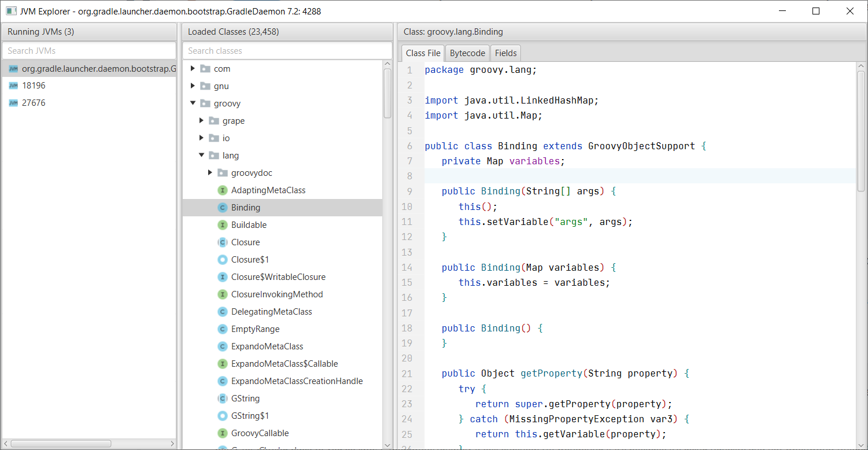The height and width of the screenshot is (450, 868).
Task: Focus the Search classes field
Action: (287, 51)
